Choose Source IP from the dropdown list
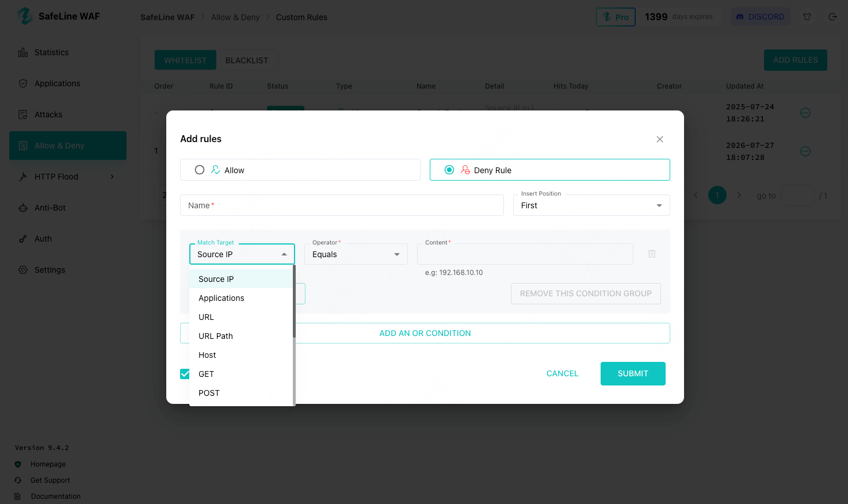848x504 pixels. coord(241,279)
